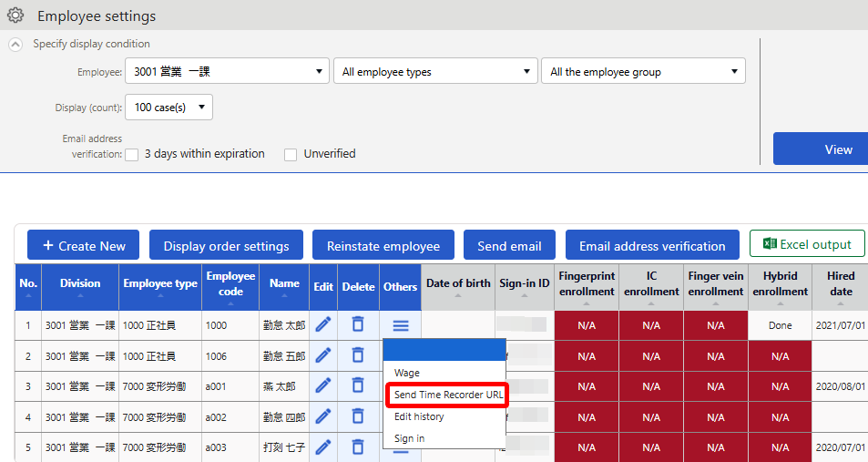
Task: Edit employee 1000 with pencil icon
Action: coord(323,324)
